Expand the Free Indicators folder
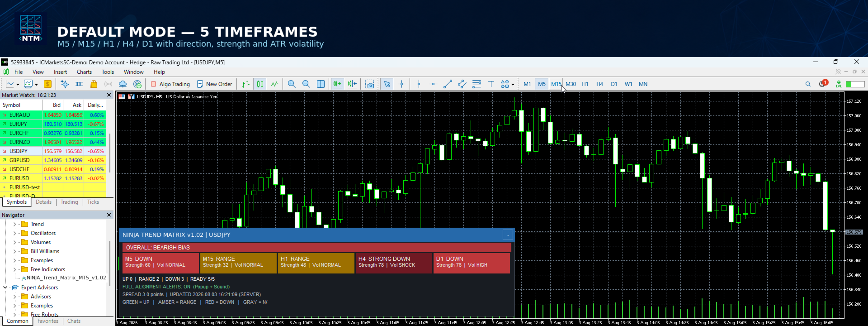The image size is (868, 326). pyautogui.click(x=14, y=269)
